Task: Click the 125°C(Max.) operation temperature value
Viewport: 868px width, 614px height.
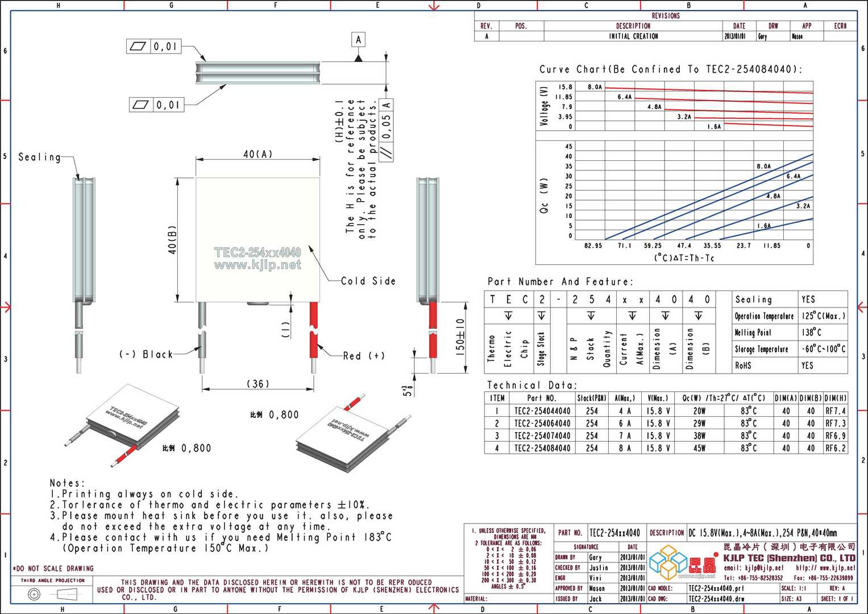Action: pyautogui.click(x=823, y=316)
